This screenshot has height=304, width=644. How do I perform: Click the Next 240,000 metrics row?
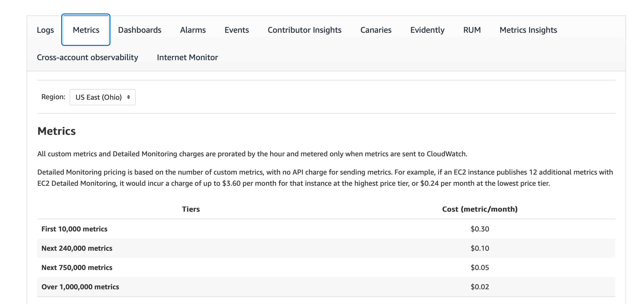click(77, 248)
